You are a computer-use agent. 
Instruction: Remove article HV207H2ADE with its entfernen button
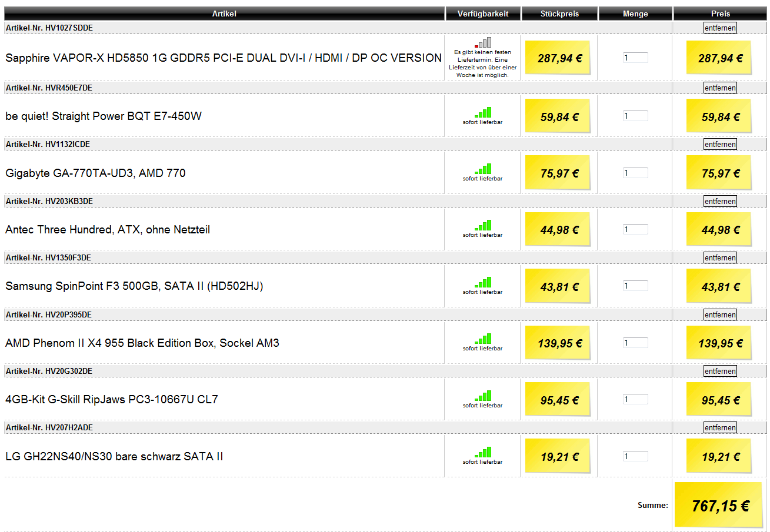[720, 427]
